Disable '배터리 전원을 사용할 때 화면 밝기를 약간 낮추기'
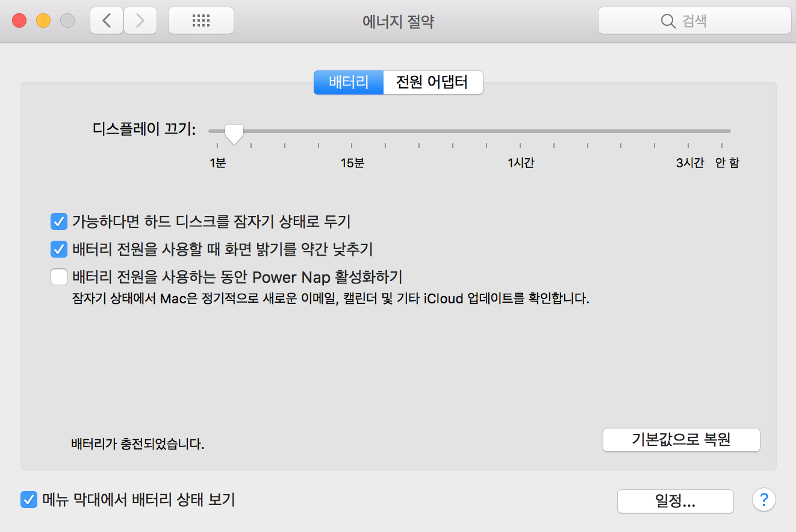This screenshot has height=532, width=796. [x=58, y=249]
